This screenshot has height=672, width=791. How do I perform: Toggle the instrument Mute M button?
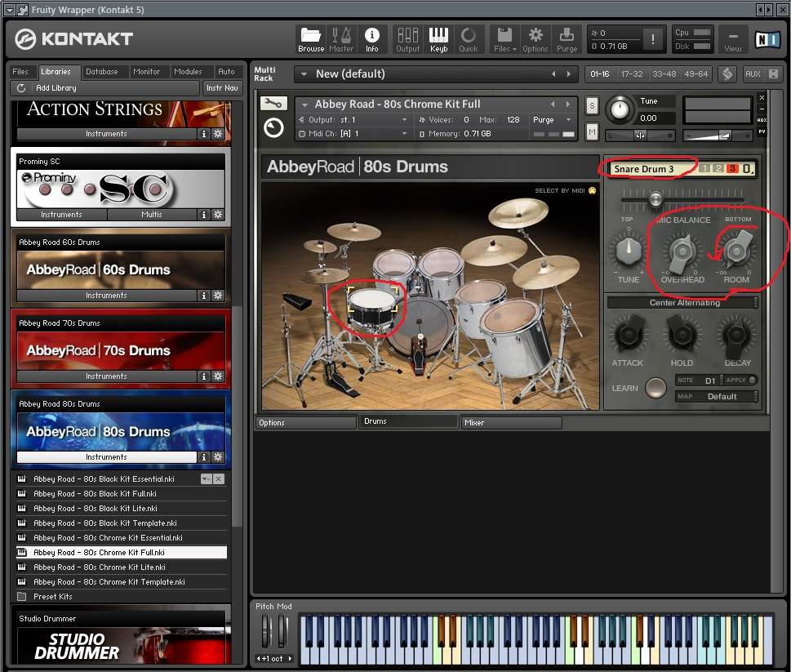[x=592, y=131]
